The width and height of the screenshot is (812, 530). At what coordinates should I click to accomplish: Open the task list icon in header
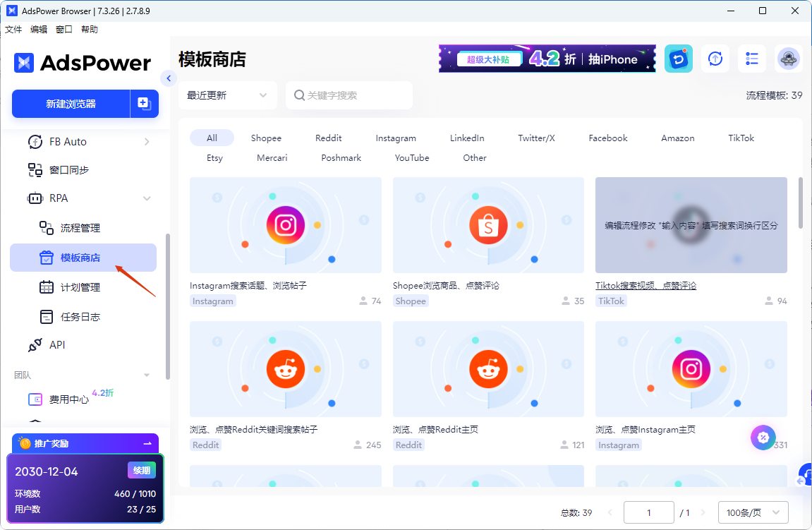pos(752,59)
